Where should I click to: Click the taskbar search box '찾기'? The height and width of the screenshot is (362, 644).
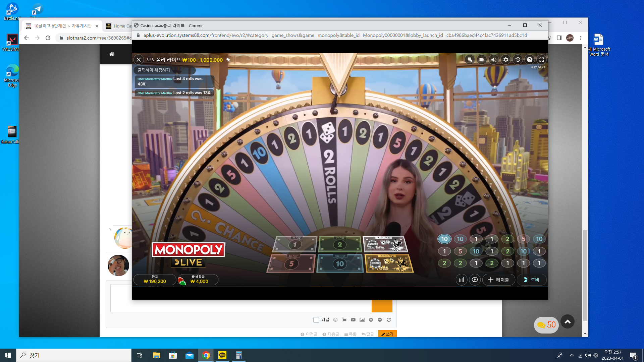[74, 355]
